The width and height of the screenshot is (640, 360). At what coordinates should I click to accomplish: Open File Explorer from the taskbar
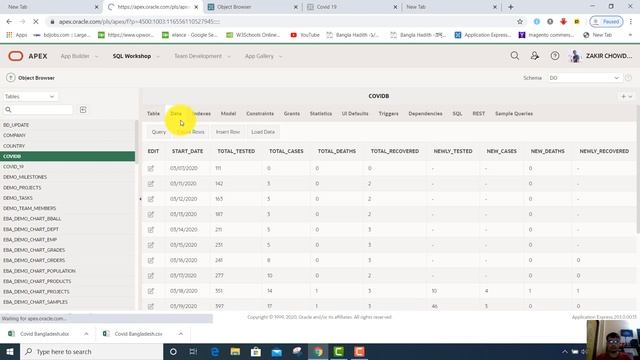235,351
